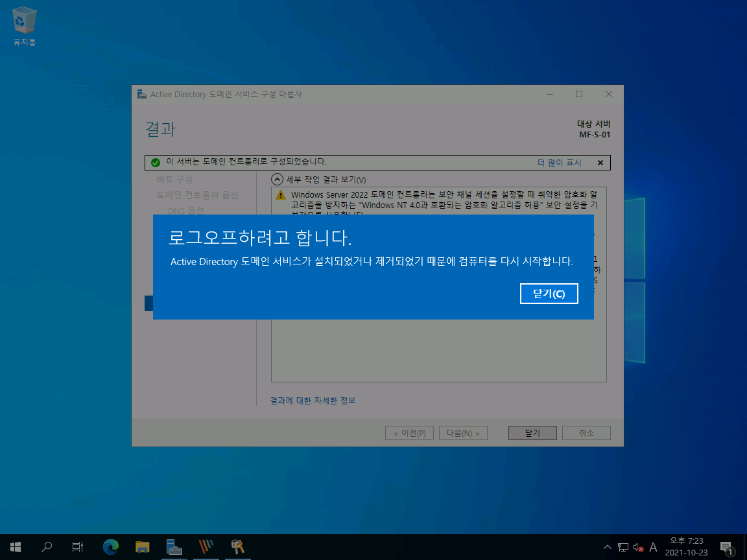The height and width of the screenshot is (560, 747).
Task: Minimize the AD DS configuration wizard
Action: pos(550,94)
